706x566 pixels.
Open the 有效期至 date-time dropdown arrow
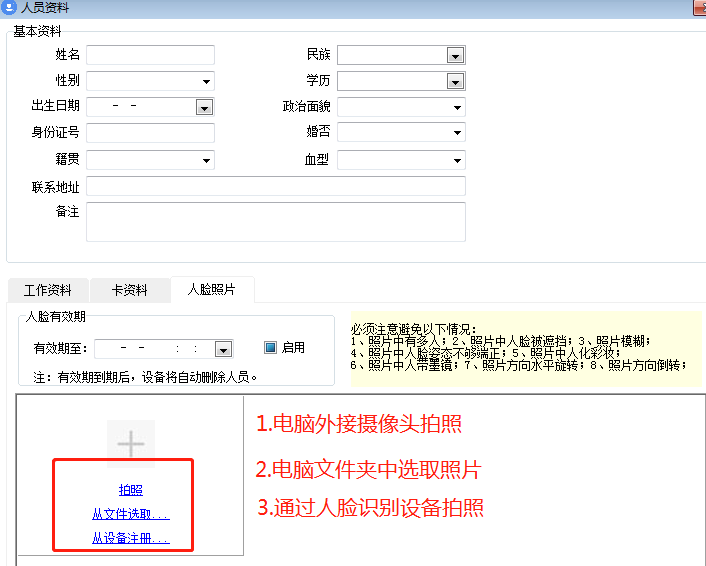223,349
